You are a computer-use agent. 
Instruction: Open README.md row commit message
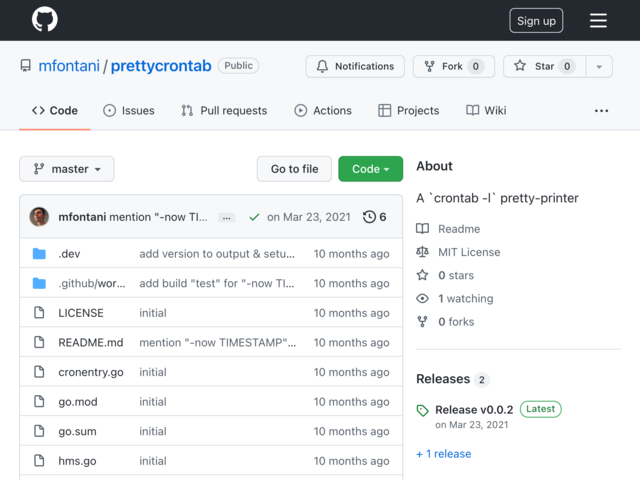click(218, 342)
